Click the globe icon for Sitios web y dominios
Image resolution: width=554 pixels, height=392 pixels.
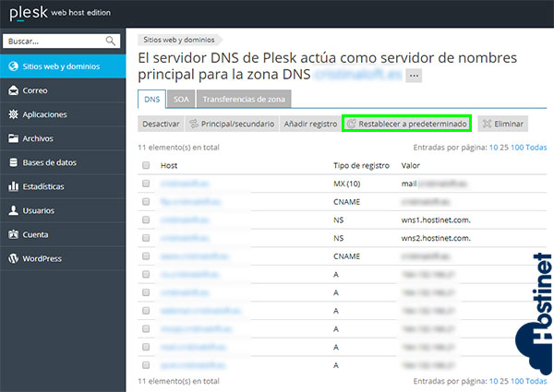click(14, 66)
